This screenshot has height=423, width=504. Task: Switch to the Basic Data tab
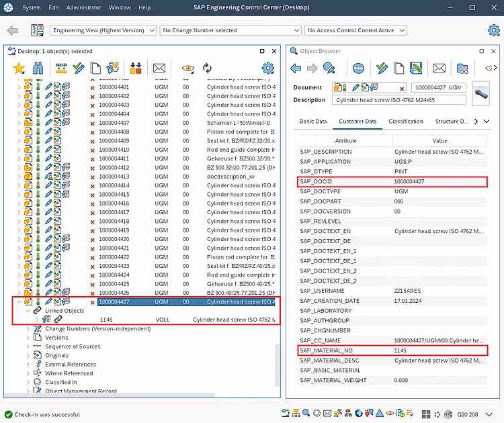[313, 122]
